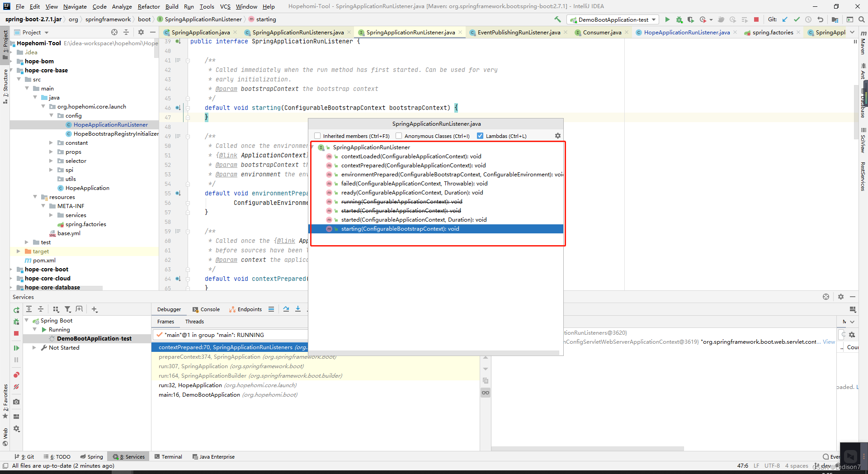Open Terminal tool window button

pyautogui.click(x=168, y=457)
